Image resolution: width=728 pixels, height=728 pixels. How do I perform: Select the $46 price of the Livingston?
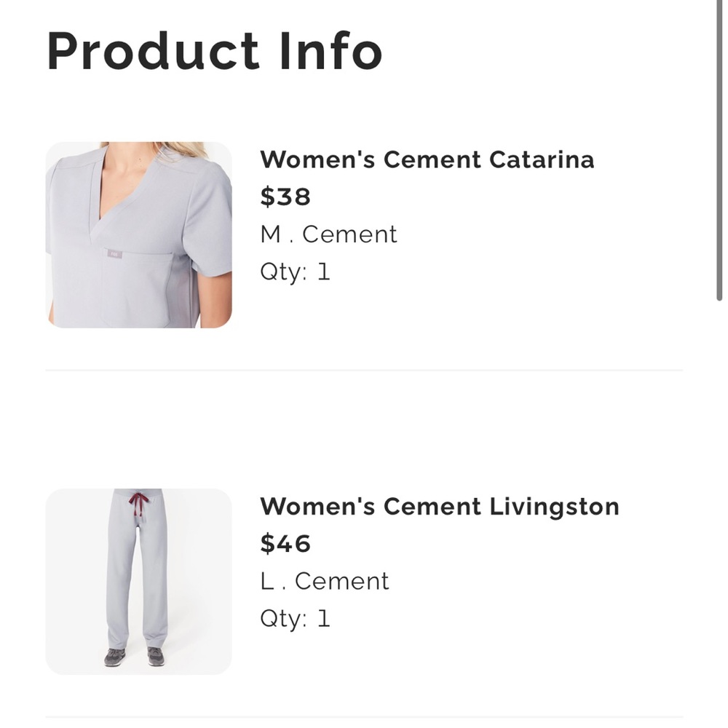click(x=285, y=543)
